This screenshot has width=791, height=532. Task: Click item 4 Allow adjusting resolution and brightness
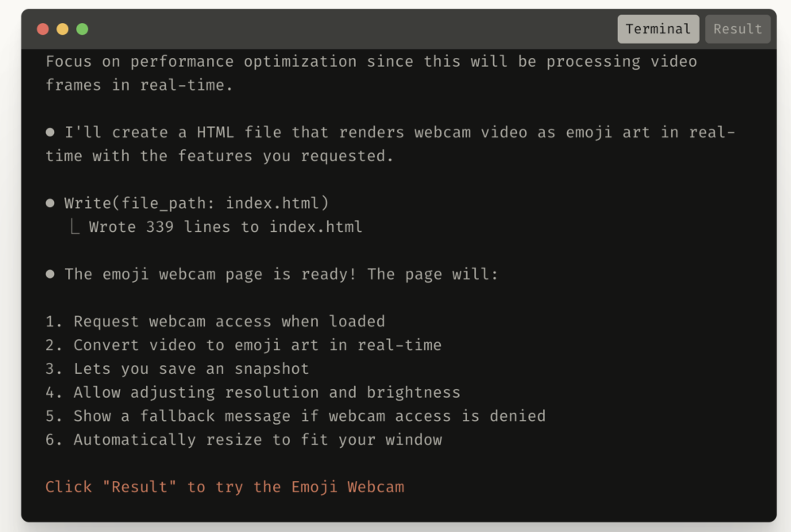[x=253, y=392]
